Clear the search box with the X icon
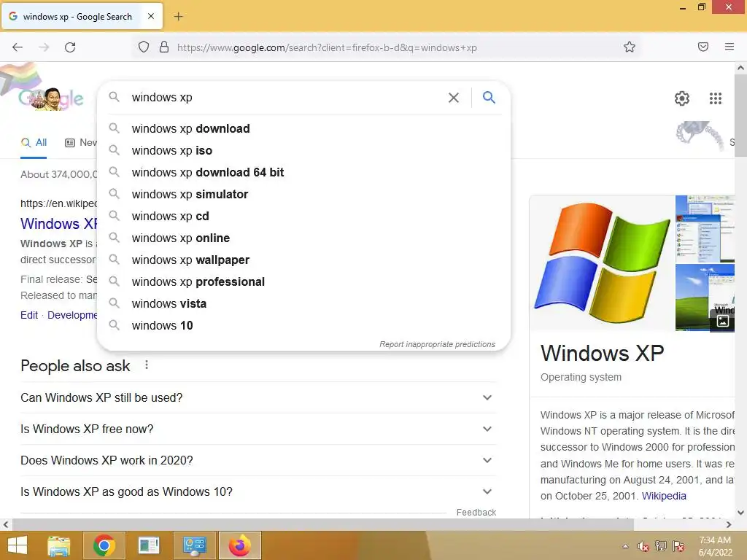Image resolution: width=747 pixels, height=560 pixels. point(454,98)
